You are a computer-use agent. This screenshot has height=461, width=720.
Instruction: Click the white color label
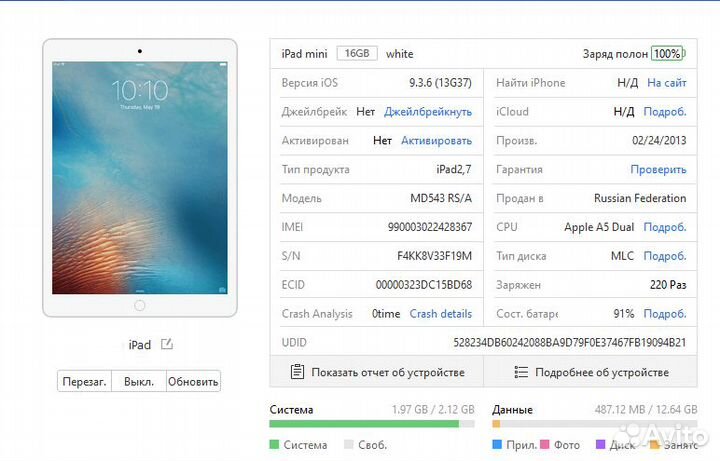(399, 54)
